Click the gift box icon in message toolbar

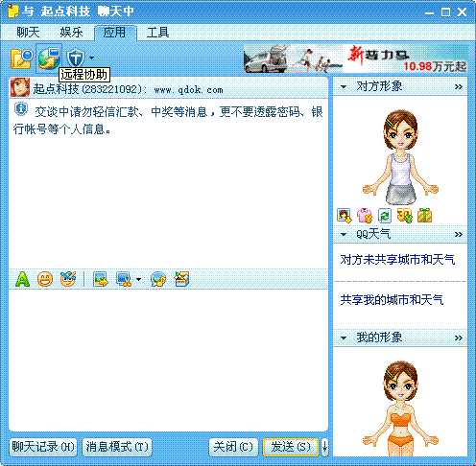(x=181, y=279)
